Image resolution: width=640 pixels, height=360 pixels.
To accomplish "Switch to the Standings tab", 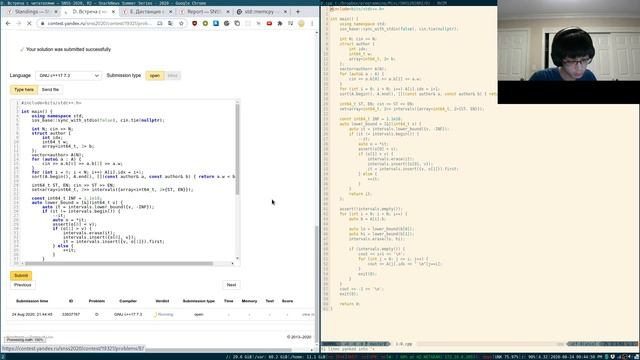I will [x=32, y=12].
